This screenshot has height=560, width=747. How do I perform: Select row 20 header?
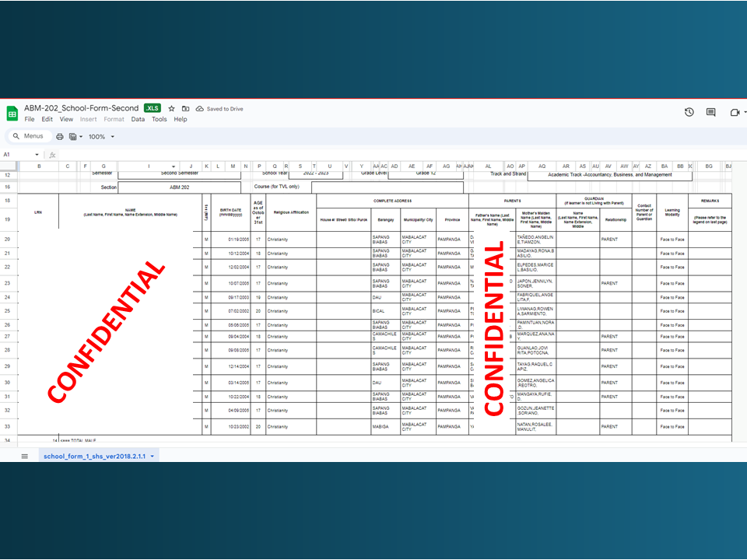pyautogui.click(x=8, y=239)
